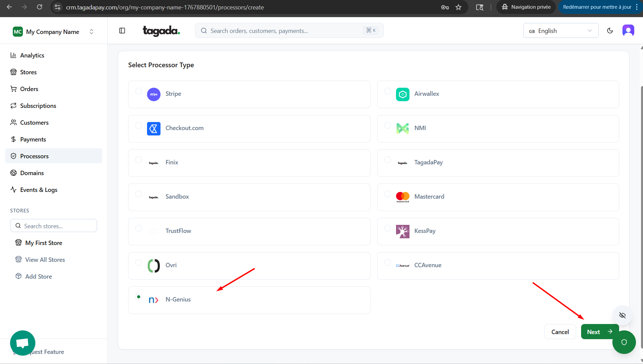Viewport: 643px width, 364px height.
Task: Open the live chat bubble
Action: [23, 343]
